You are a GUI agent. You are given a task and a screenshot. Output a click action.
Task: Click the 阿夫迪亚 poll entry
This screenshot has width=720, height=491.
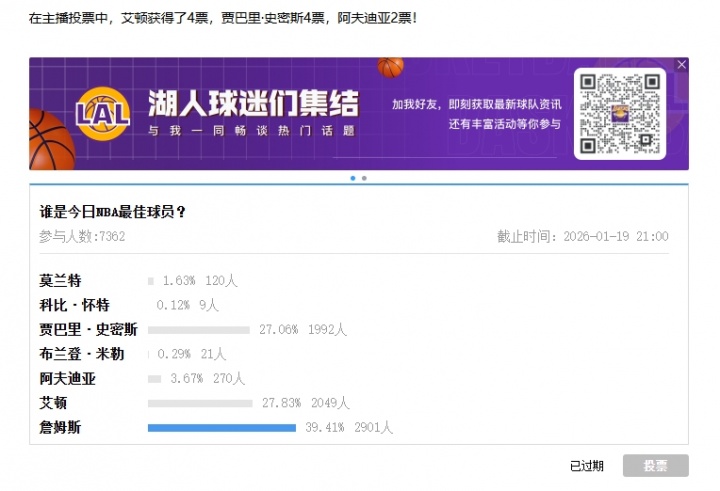coord(68,379)
